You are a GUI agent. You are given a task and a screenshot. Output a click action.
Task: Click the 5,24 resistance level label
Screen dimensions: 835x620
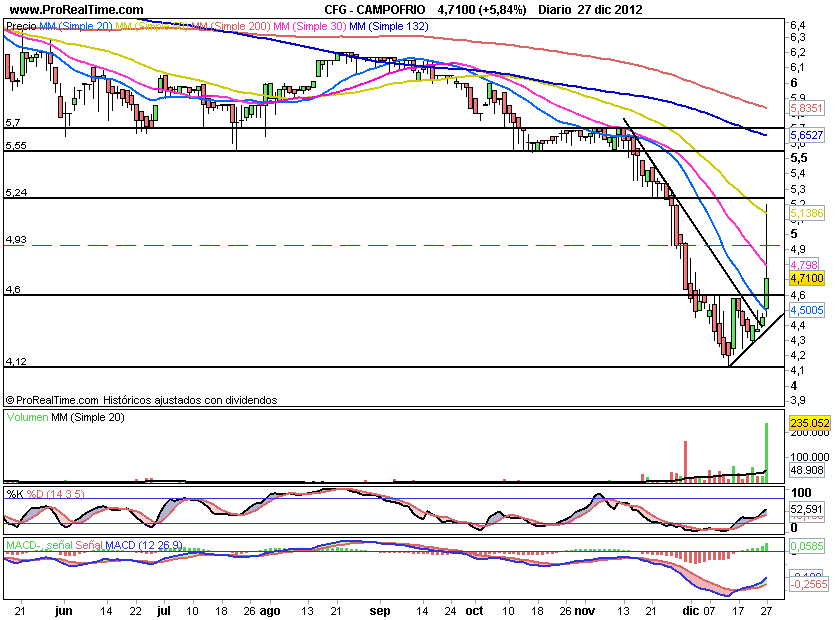(15, 191)
